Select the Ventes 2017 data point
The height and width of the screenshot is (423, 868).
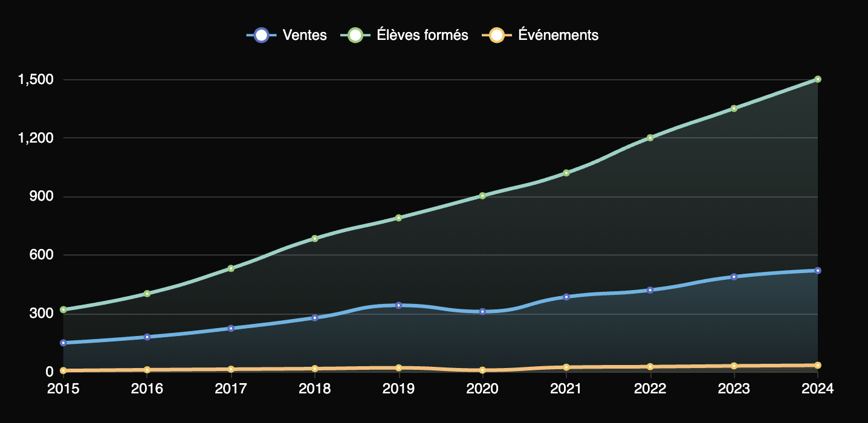[231, 328]
